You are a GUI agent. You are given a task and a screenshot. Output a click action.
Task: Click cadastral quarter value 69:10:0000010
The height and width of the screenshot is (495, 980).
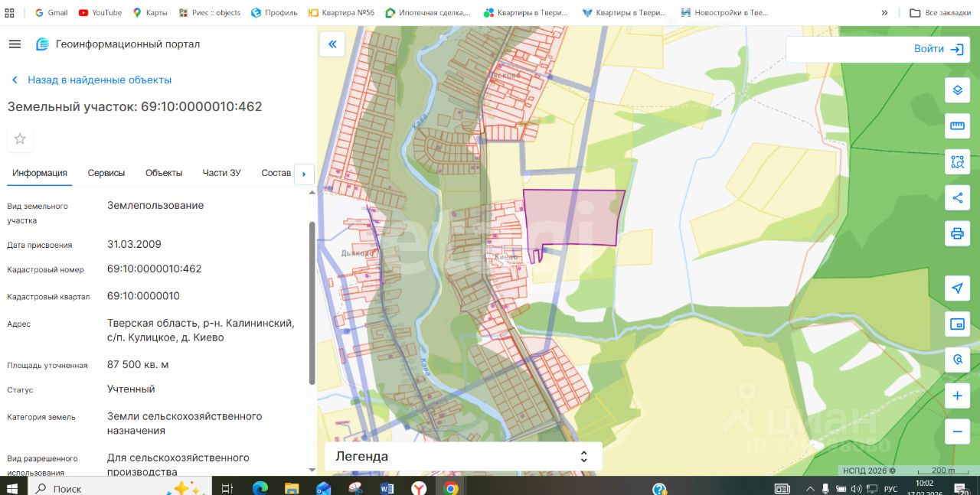pyautogui.click(x=143, y=295)
